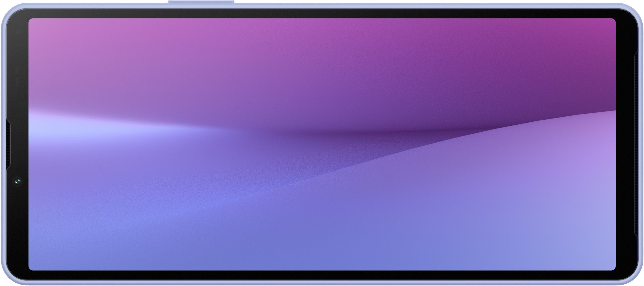The width and height of the screenshot is (644, 286).
Task: Click the front camera lens on the bezel
Action: (18, 181)
